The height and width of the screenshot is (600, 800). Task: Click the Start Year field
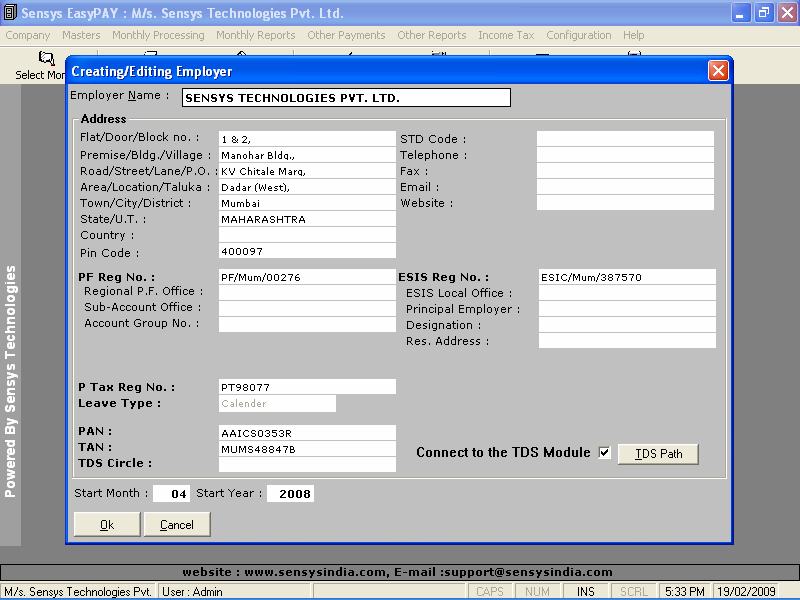(x=290, y=493)
